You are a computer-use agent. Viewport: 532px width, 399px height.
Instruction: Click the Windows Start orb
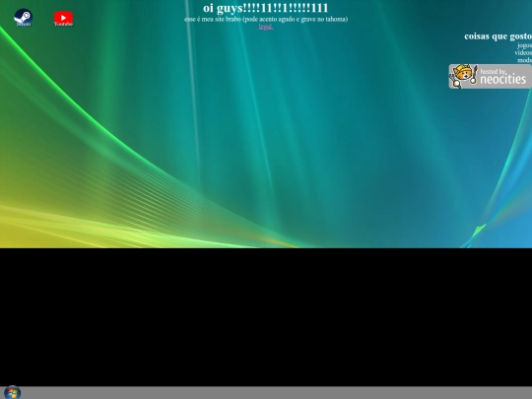[12, 392]
